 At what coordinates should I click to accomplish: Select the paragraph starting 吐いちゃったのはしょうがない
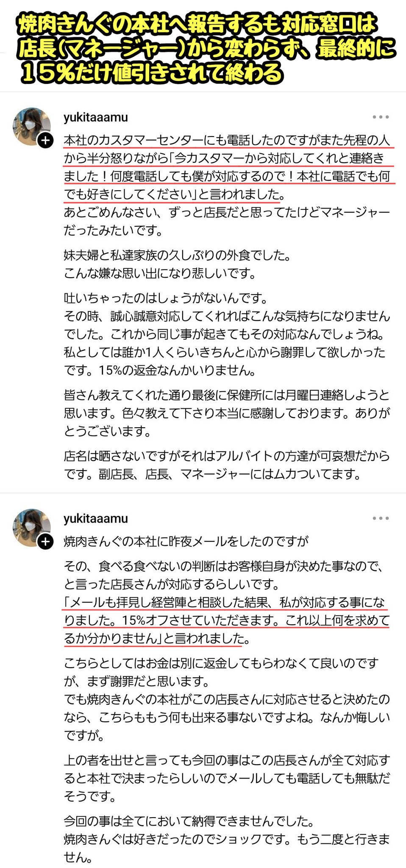(227, 334)
